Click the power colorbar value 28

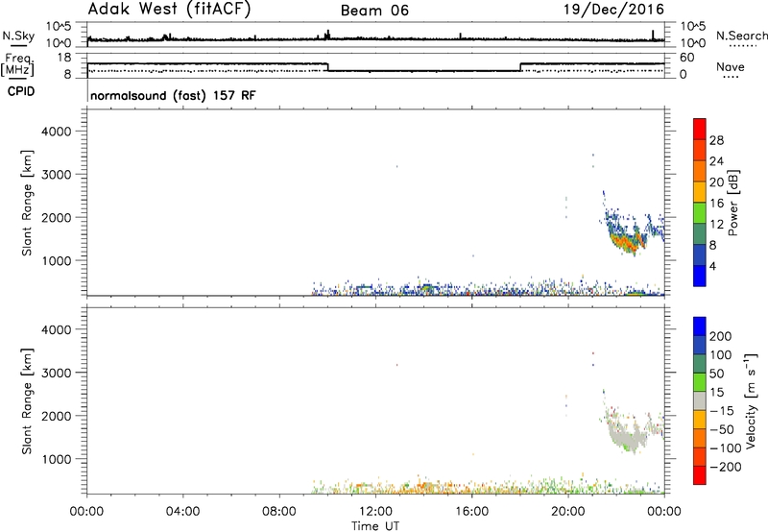click(716, 140)
